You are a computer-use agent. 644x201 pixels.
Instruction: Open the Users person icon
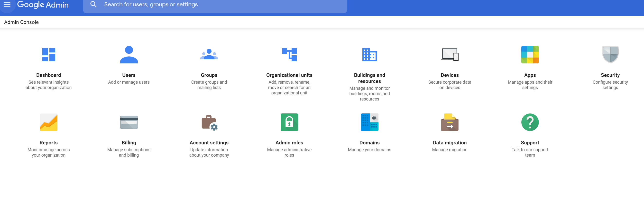click(x=129, y=55)
